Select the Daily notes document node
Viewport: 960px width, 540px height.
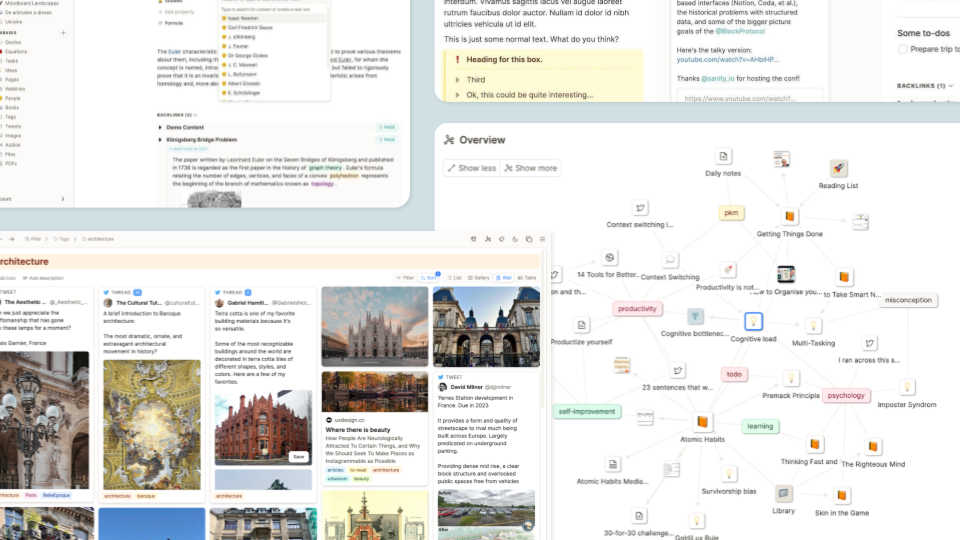pos(722,157)
